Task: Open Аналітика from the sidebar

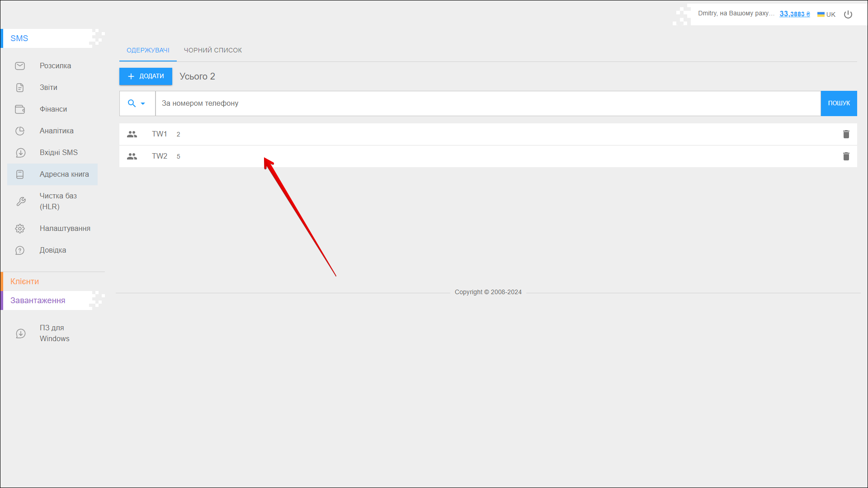Action: coord(56,131)
